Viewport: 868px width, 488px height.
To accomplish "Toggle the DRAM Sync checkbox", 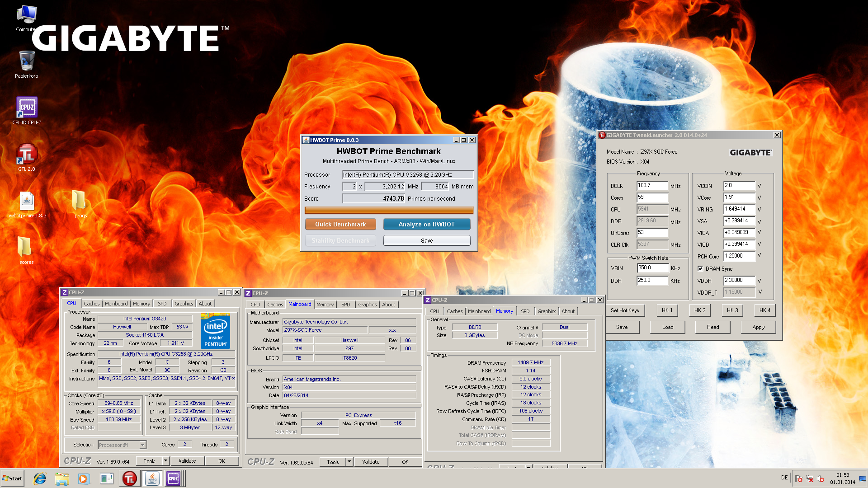I will (700, 268).
